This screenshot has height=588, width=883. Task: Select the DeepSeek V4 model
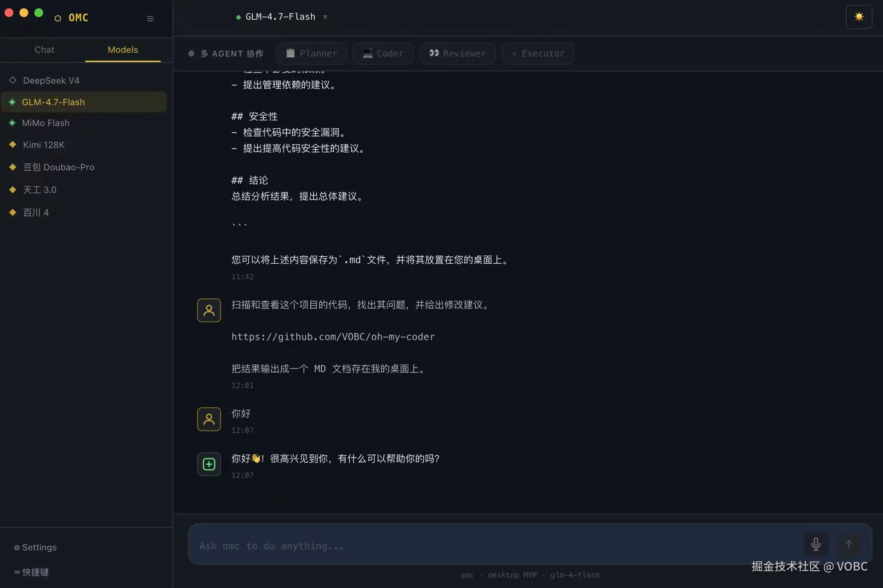[84, 80]
